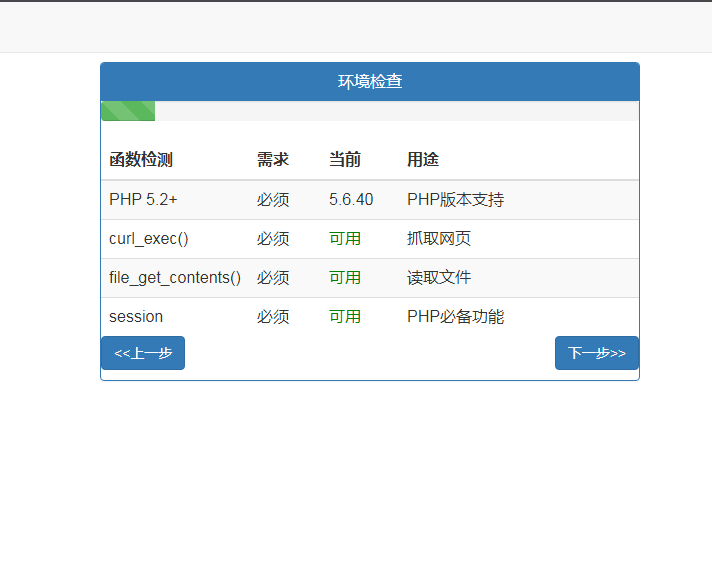Select the 抓取网页 purpose text
The image size is (712, 587).
(439, 239)
